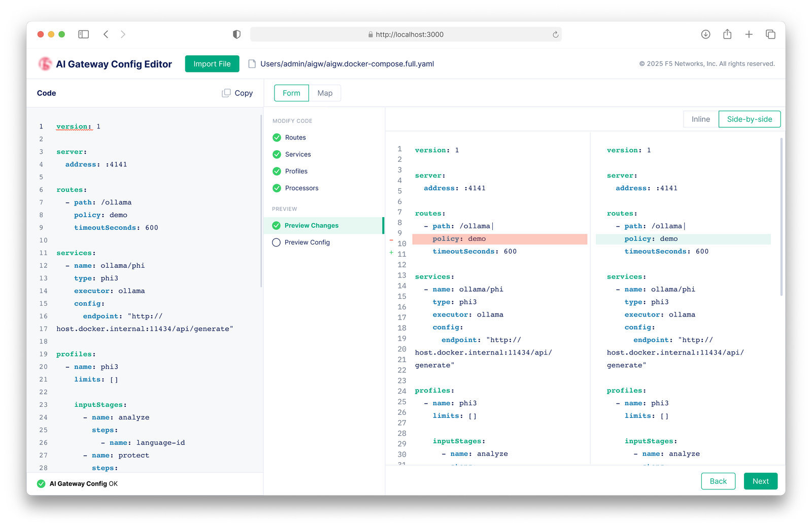
Task: Click the privacy shield icon
Action: tap(236, 34)
